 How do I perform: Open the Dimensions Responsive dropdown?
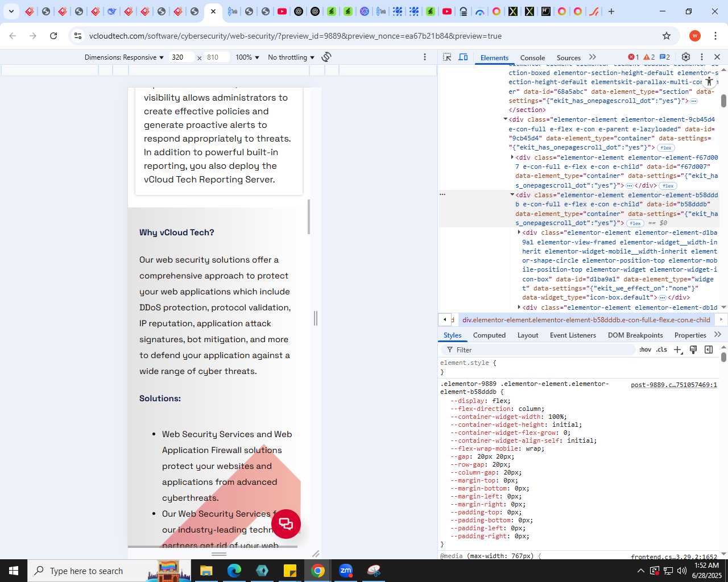124,57
